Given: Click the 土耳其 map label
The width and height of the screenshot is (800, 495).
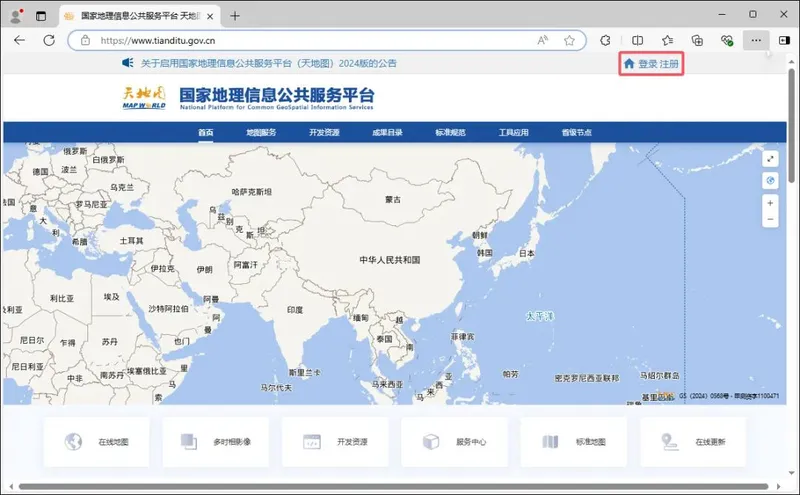Looking at the screenshot, I should pos(131,240).
